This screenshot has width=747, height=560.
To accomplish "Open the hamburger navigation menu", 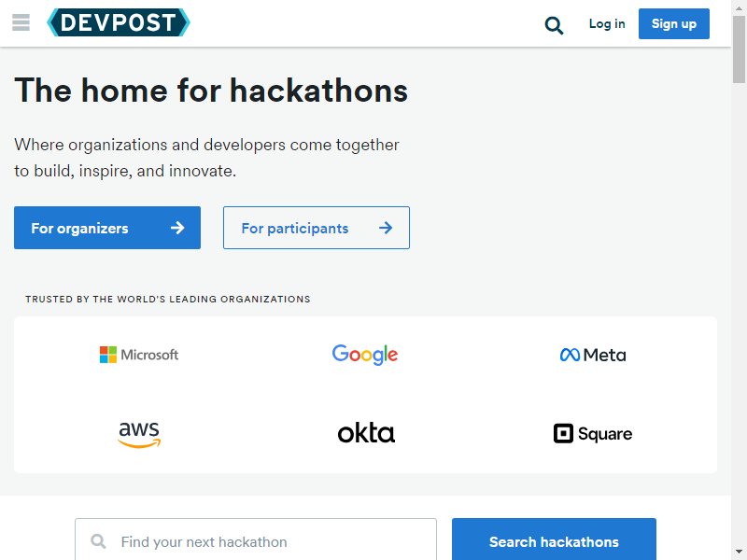I will point(21,22).
